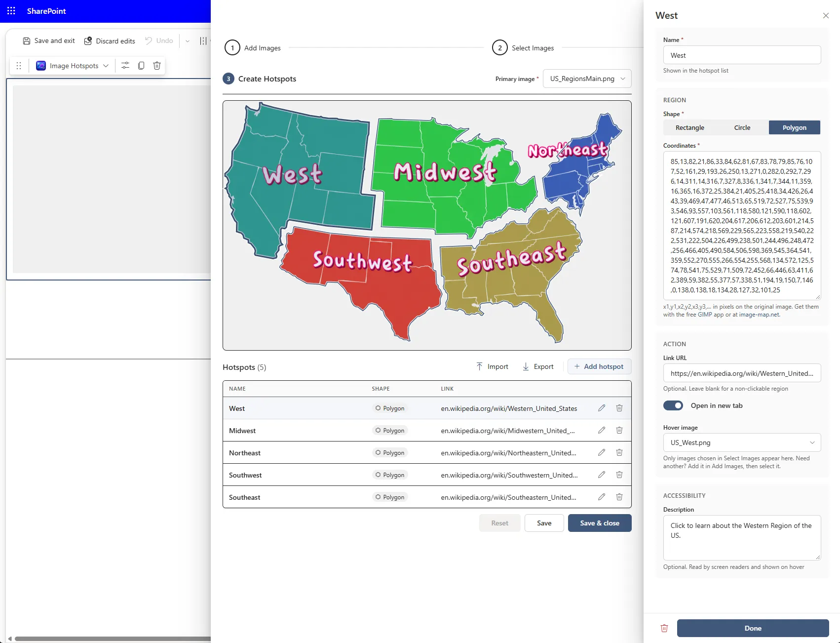Go to step 2 Select Images
This screenshot has width=840, height=643.
[523, 48]
